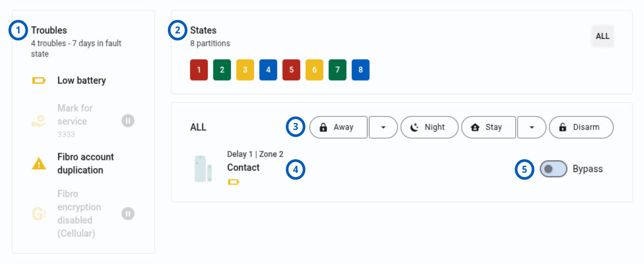Expand the dropdown arrow next to Stay
This screenshot has height=264, width=644.
(532, 127)
